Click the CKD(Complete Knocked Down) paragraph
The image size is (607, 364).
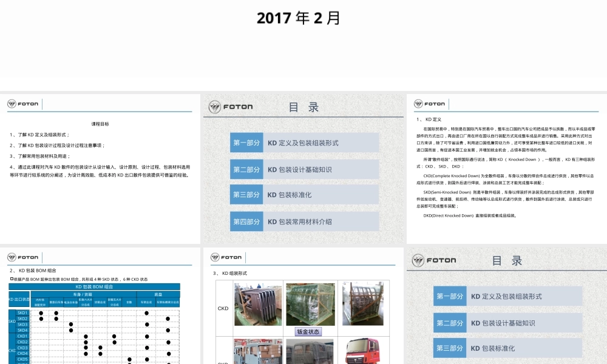point(506,179)
